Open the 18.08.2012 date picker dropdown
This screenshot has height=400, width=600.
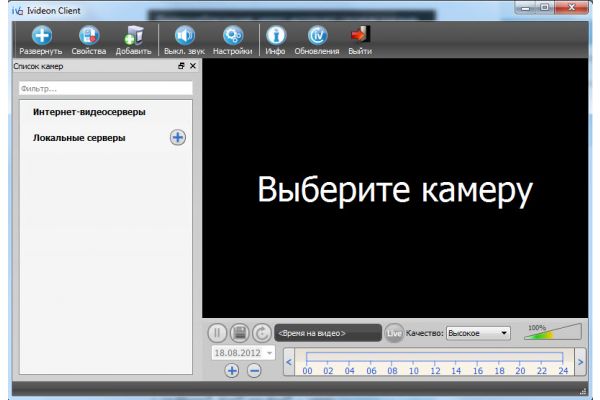pyautogui.click(x=269, y=353)
